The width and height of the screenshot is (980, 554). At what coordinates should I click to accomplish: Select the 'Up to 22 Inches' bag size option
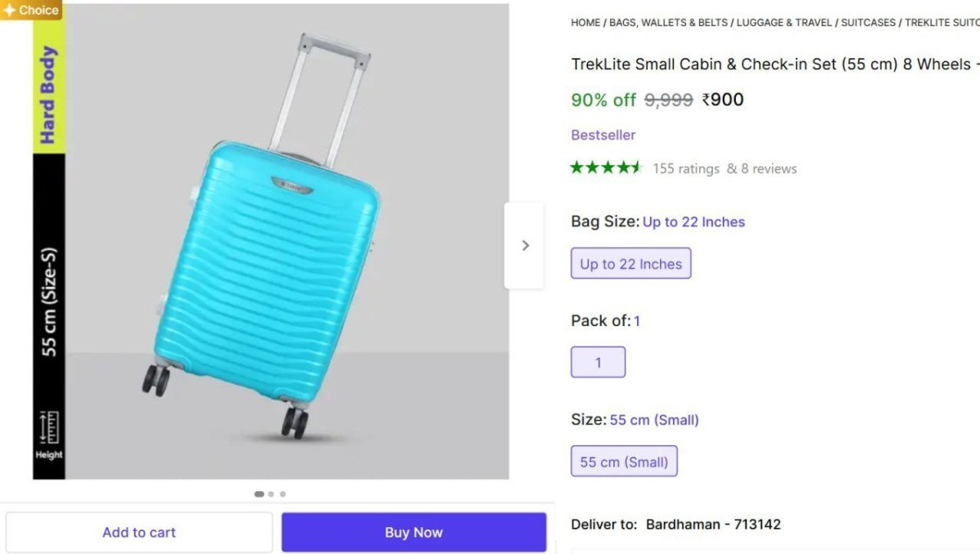pyautogui.click(x=630, y=263)
